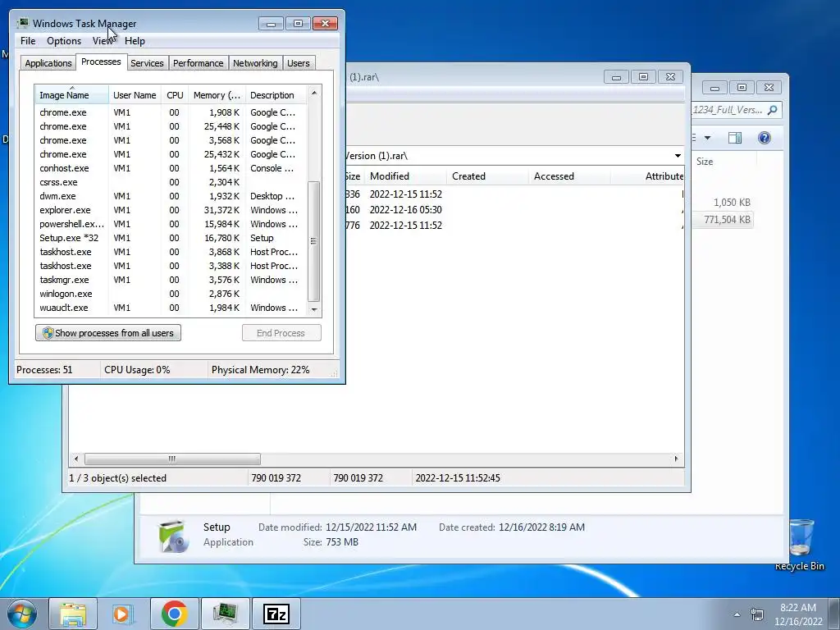Click the process list scroll down arrow
The width and height of the screenshot is (840, 630).
click(314, 309)
